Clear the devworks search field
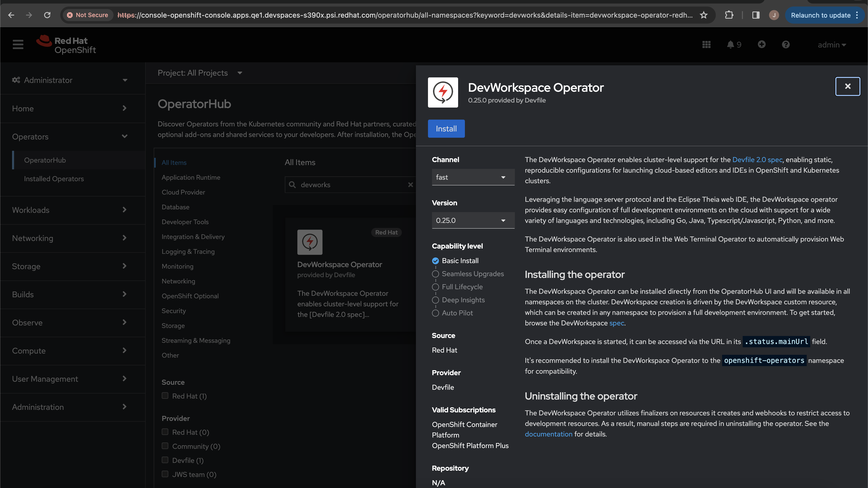 [410, 185]
